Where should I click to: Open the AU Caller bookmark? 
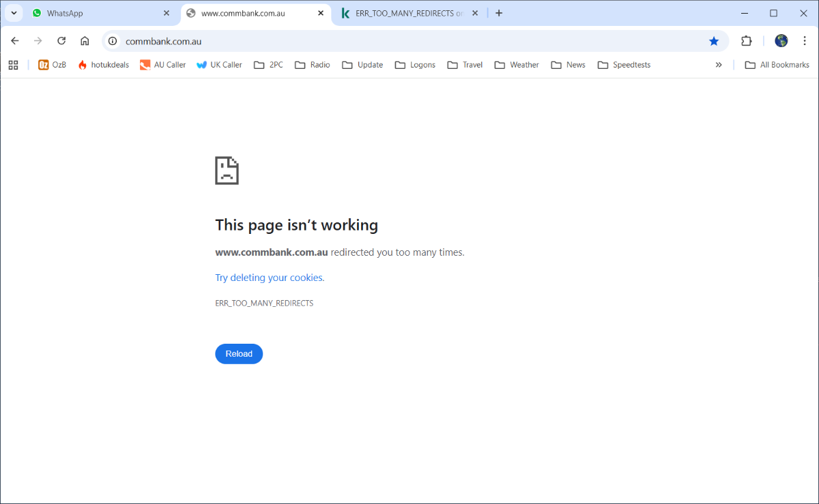point(162,65)
